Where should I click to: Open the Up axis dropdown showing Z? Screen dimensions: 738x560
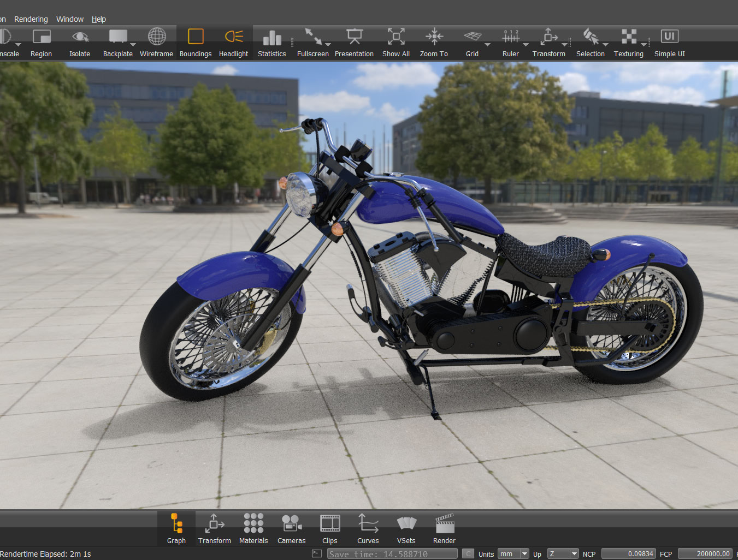click(x=562, y=554)
